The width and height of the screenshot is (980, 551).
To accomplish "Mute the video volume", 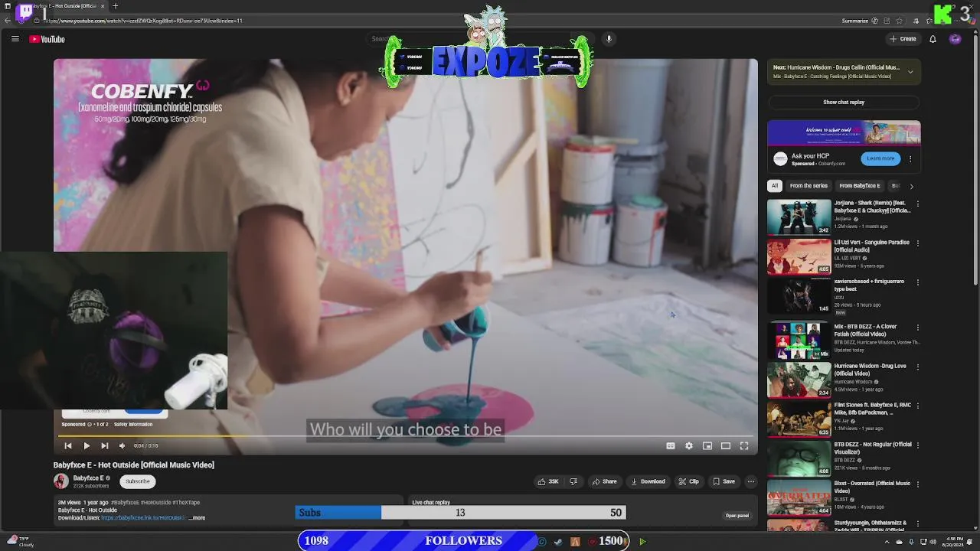I will coord(122,445).
